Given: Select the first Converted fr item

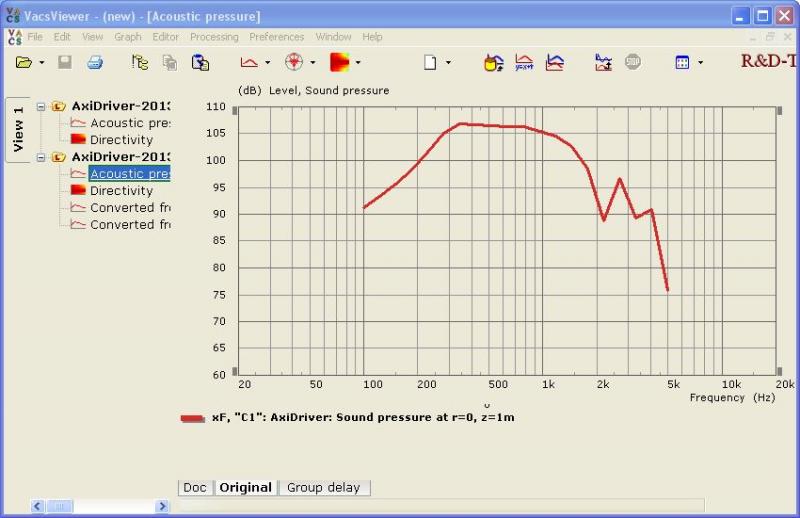Looking at the screenshot, I should tap(130, 208).
